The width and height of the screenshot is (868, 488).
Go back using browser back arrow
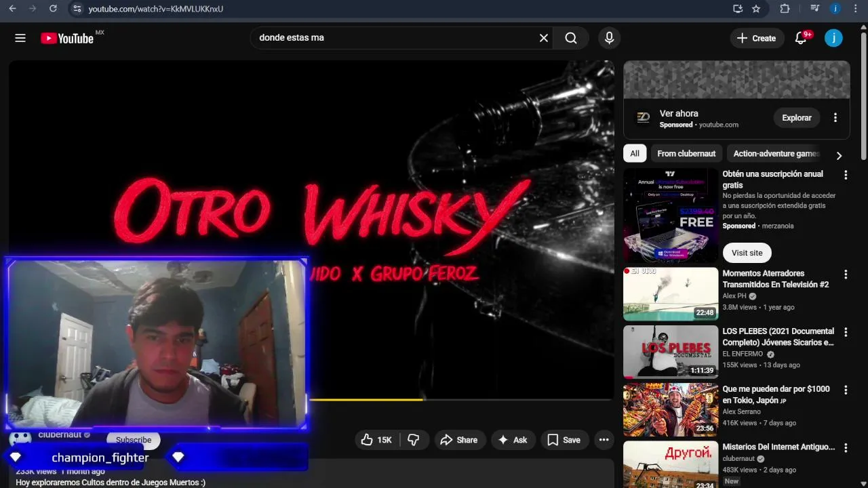click(12, 9)
